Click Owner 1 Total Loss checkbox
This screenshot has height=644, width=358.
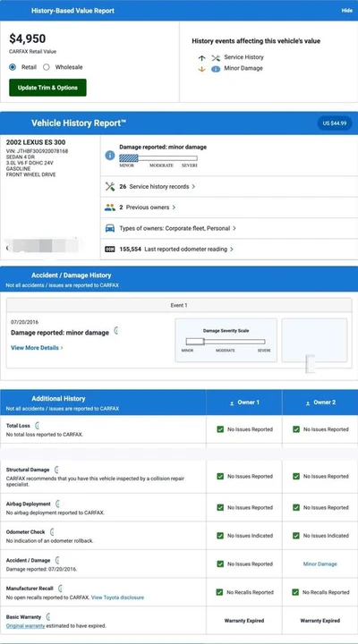(220, 429)
